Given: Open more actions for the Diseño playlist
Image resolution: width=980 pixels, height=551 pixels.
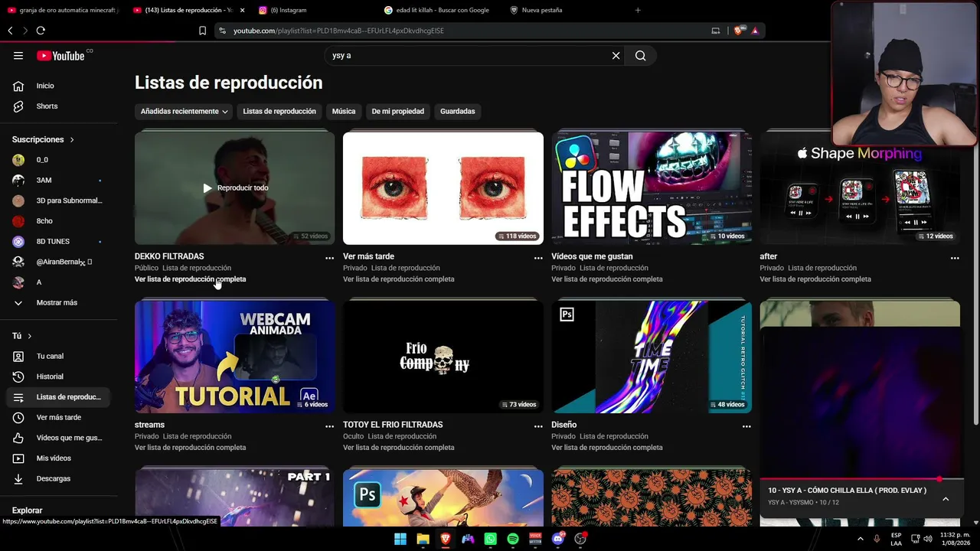Looking at the screenshot, I should (x=746, y=426).
